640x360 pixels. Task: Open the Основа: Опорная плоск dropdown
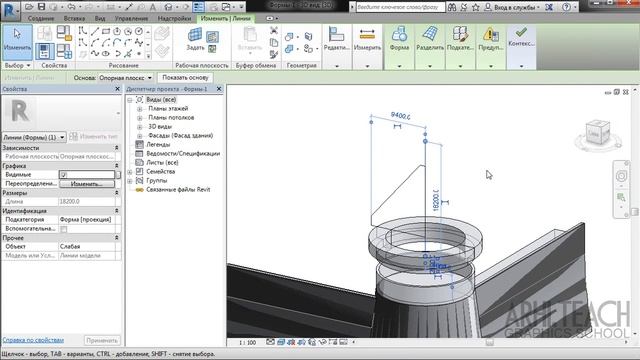point(125,78)
